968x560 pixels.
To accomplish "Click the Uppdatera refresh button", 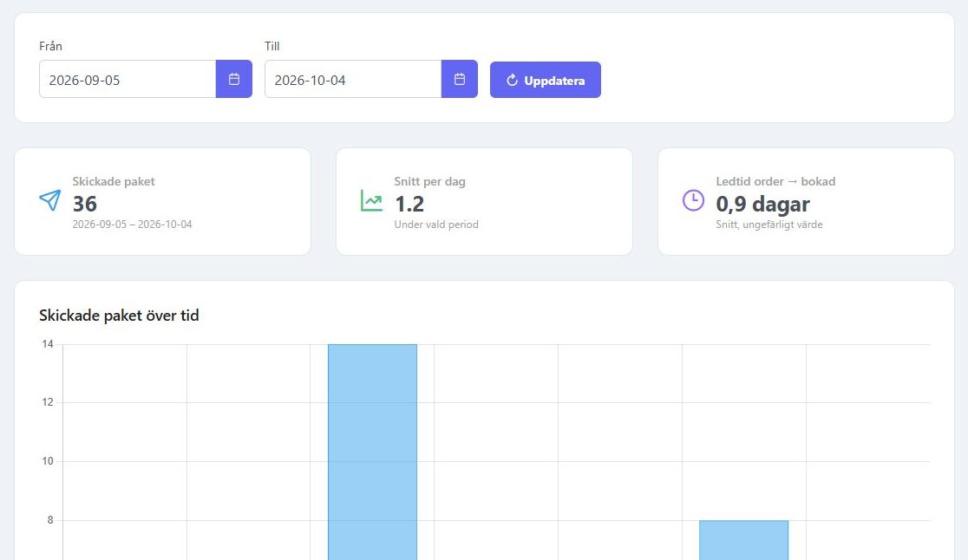I will (x=545, y=80).
